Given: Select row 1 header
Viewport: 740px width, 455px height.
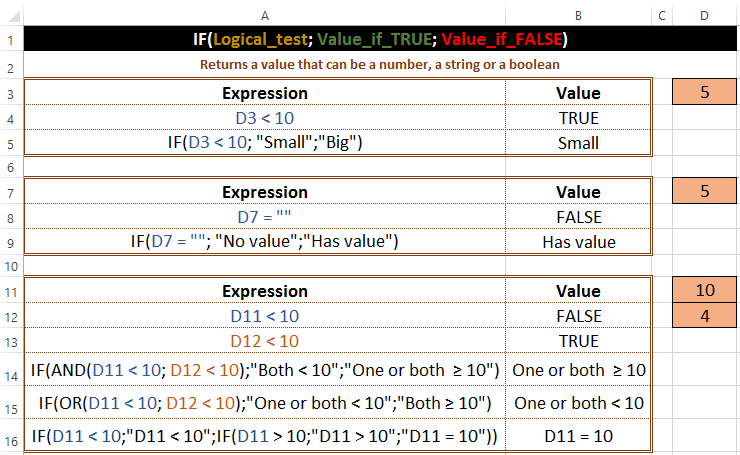Looking at the screenshot, I should (9, 40).
